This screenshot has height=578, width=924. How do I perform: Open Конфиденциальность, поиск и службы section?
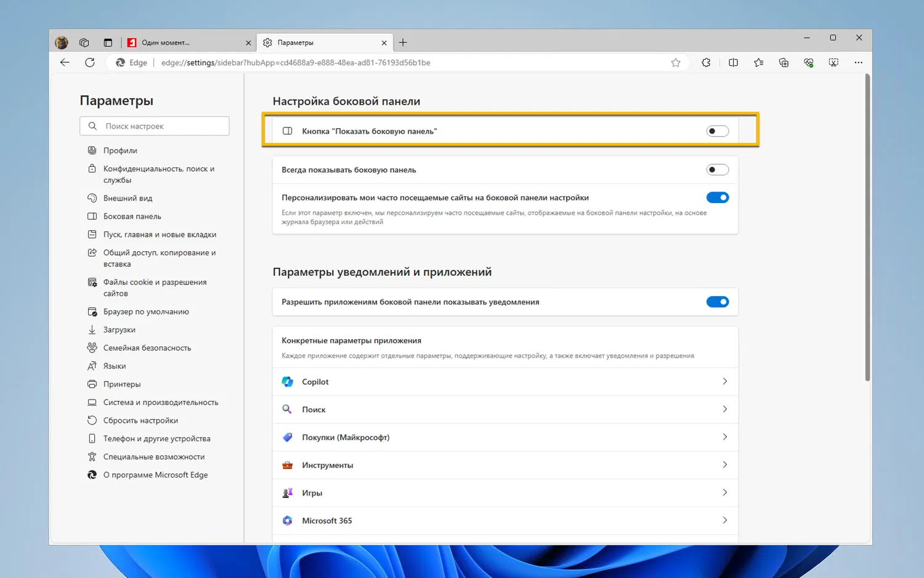159,174
